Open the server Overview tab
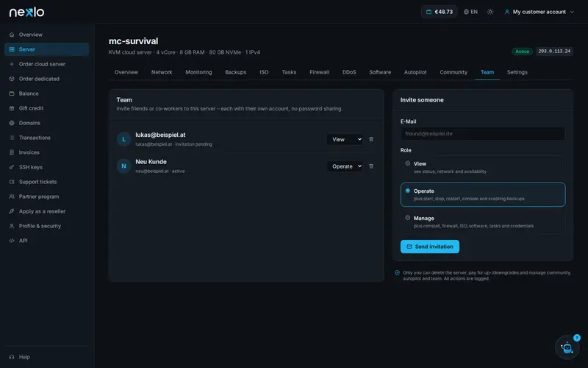Viewport: 588px width, 368px height. pos(126,72)
